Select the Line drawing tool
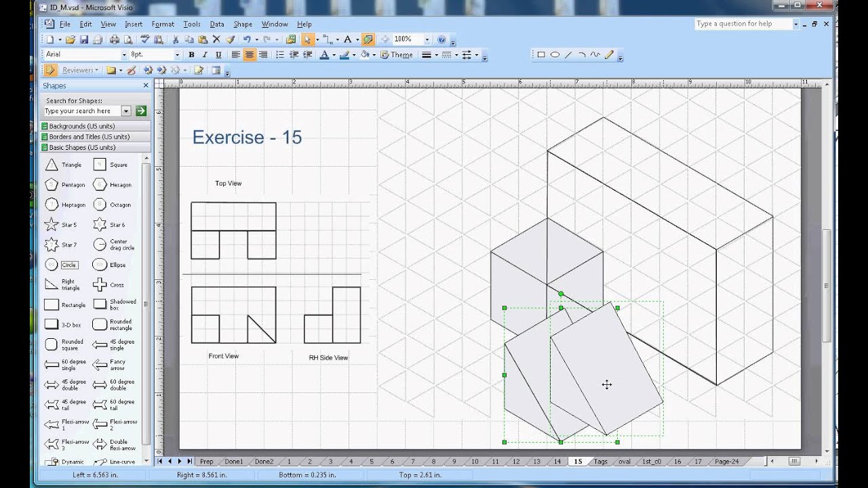 click(x=568, y=55)
